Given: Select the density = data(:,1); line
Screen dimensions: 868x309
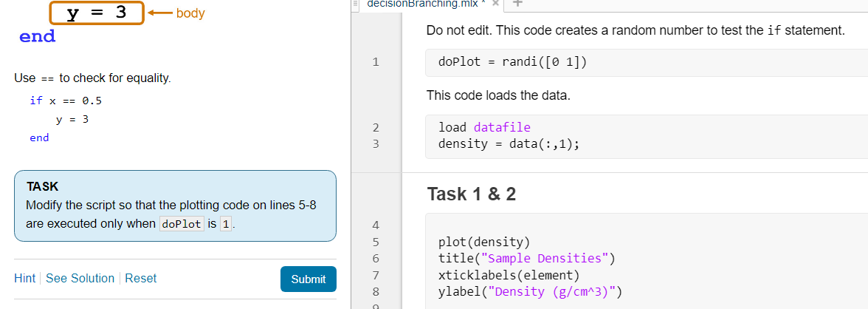Looking at the screenshot, I should point(509,143).
